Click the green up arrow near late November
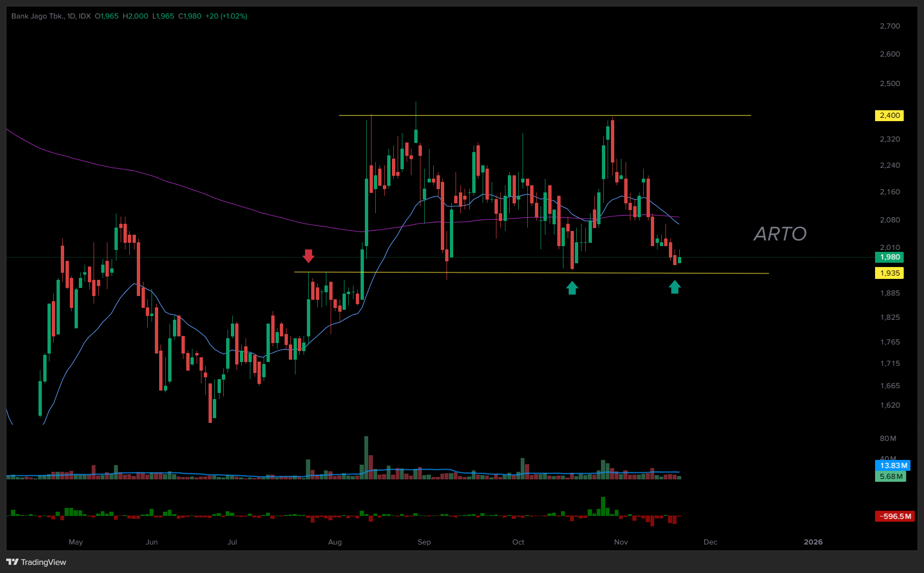This screenshot has height=573, width=924. pos(675,287)
